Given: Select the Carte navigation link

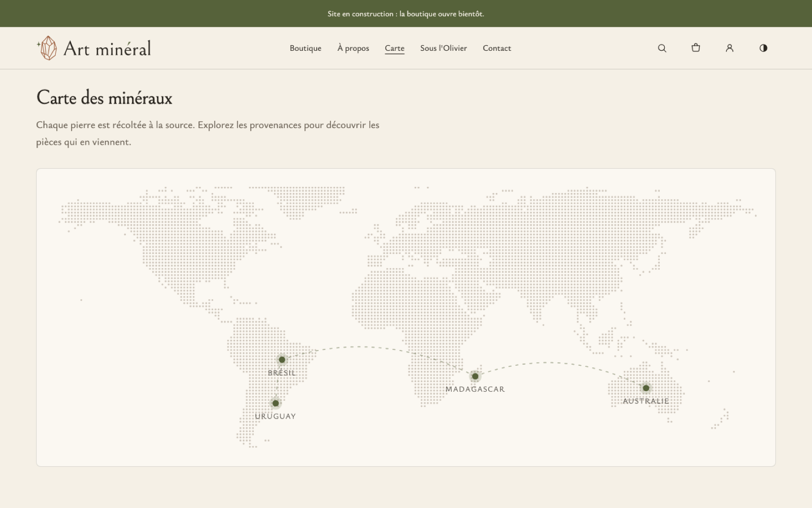Looking at the screenshot, I should point(394,48).
